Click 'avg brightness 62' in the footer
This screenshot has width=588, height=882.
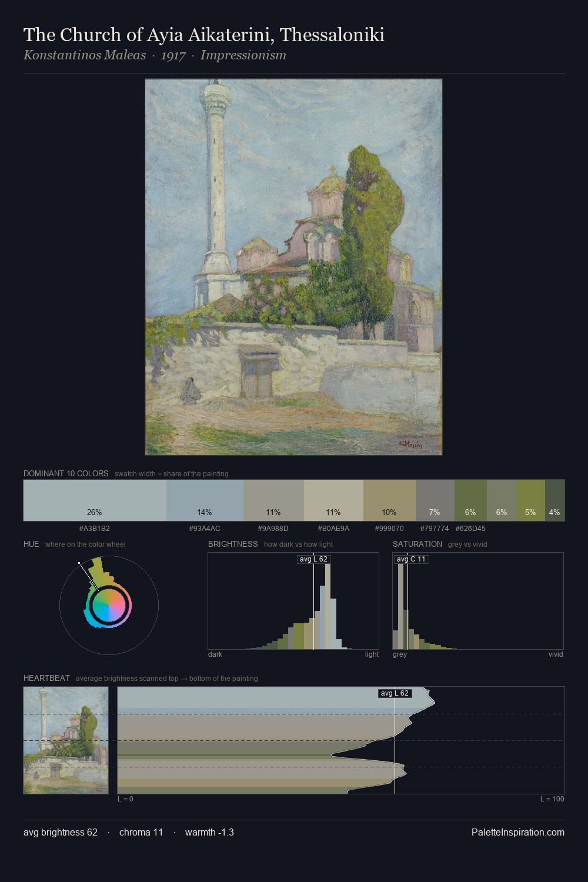tap(61, 832)
